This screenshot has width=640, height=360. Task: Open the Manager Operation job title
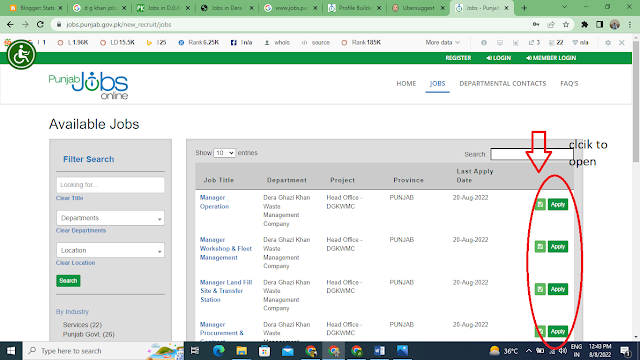214,202
